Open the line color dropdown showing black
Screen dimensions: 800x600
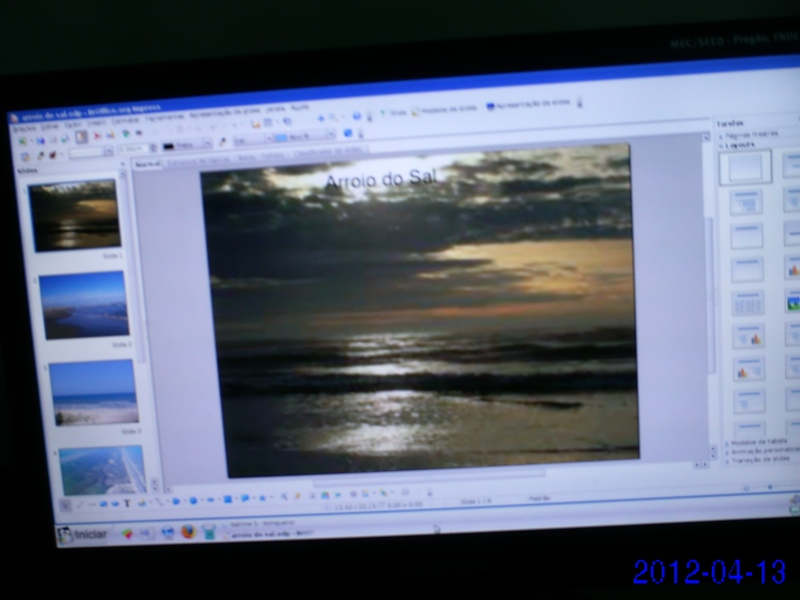click(187, 145)
